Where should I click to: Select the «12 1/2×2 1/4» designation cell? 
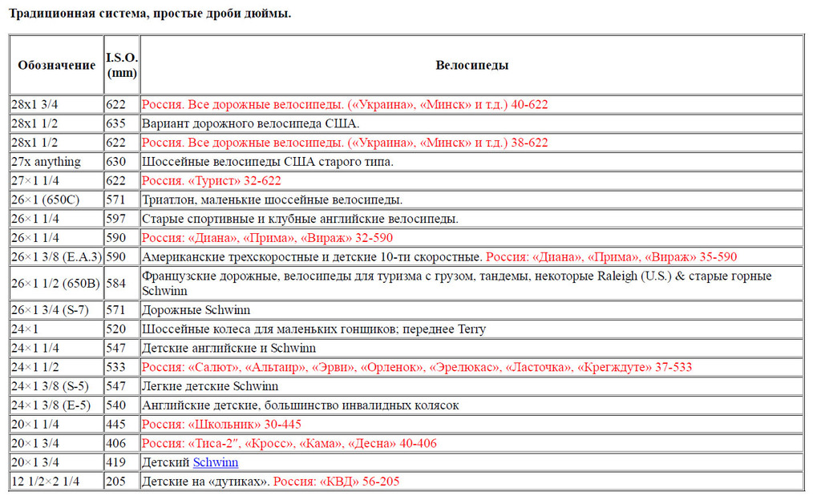point(46,482)
